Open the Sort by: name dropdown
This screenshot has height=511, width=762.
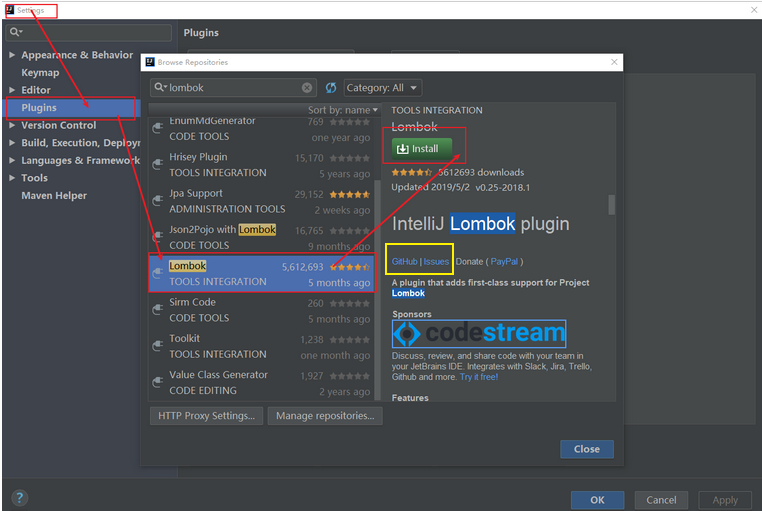pos(343,110)
